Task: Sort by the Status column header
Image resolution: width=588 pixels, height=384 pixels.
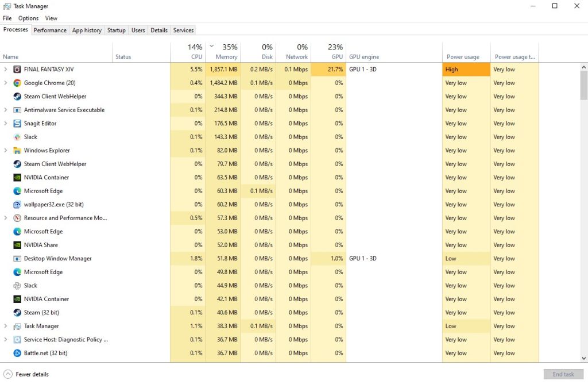Action: [x=141, y=52]
